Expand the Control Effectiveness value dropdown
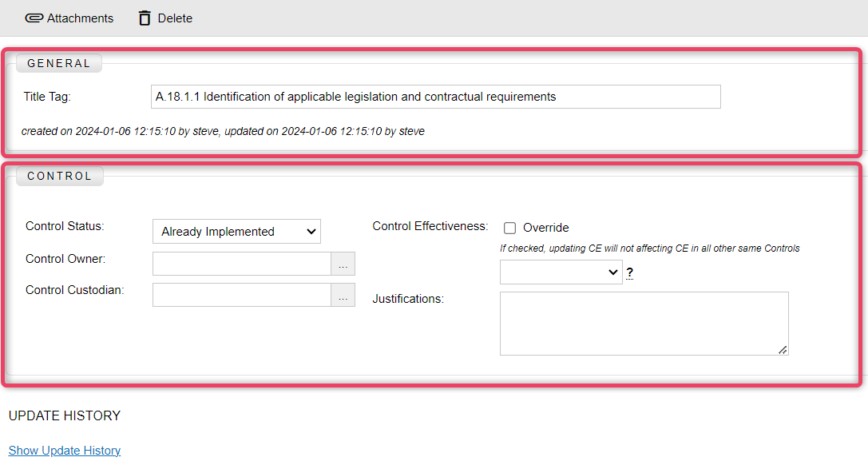 pos(561,272)
